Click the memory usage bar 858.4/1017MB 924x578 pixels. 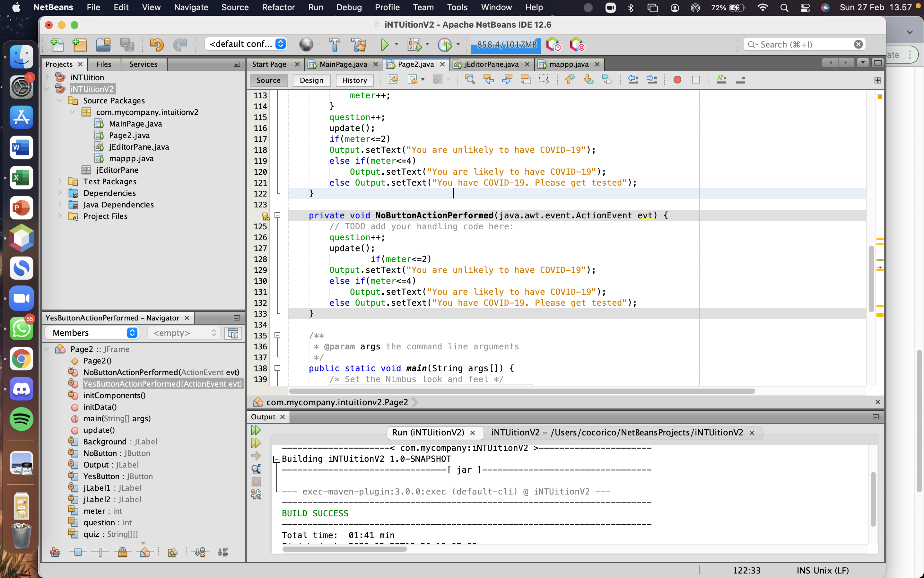(x=506, y=45)
